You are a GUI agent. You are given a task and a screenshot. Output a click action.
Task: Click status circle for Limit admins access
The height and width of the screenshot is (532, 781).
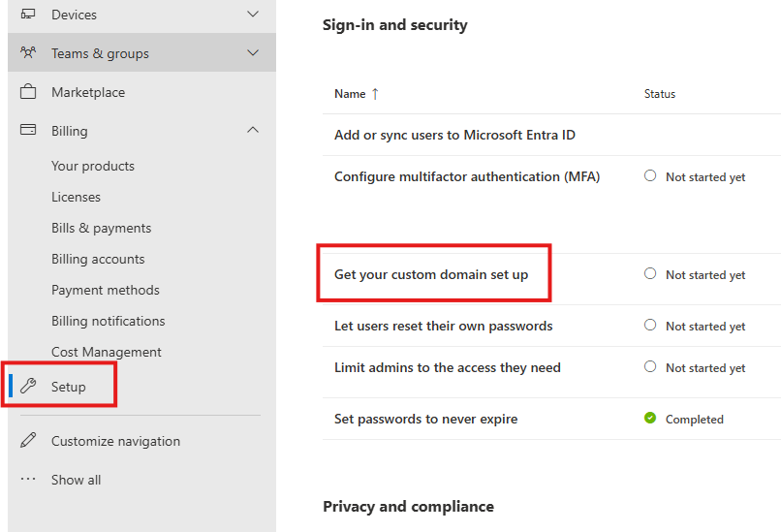(x=650, y=367)
